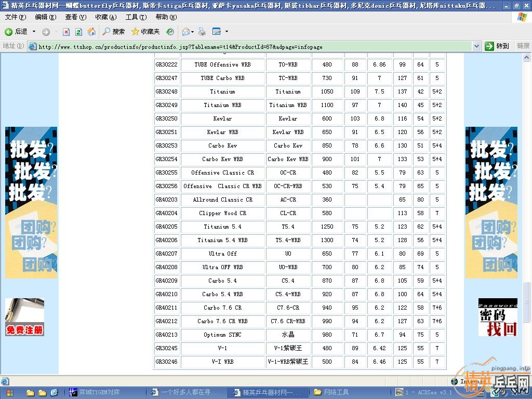Open the 工具(T) menu
Viewport: 532px width, 399px height.
coord(136,17)
